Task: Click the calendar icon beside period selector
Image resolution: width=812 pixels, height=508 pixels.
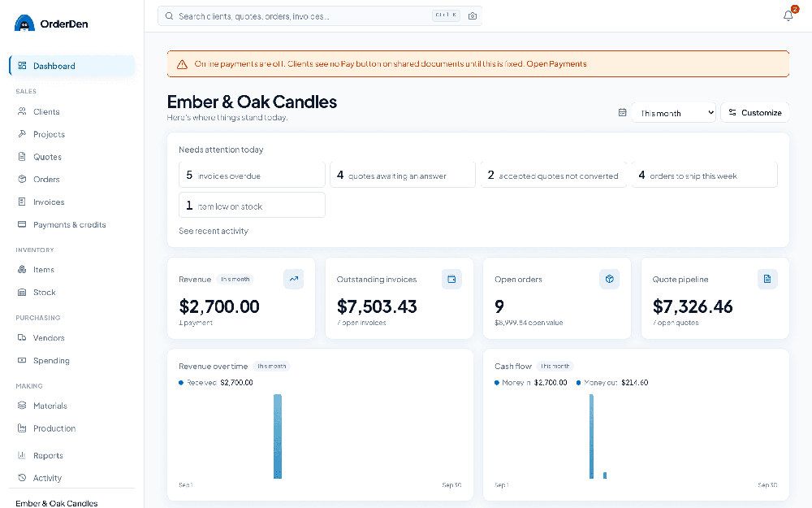Action: (x=623, y=112)
